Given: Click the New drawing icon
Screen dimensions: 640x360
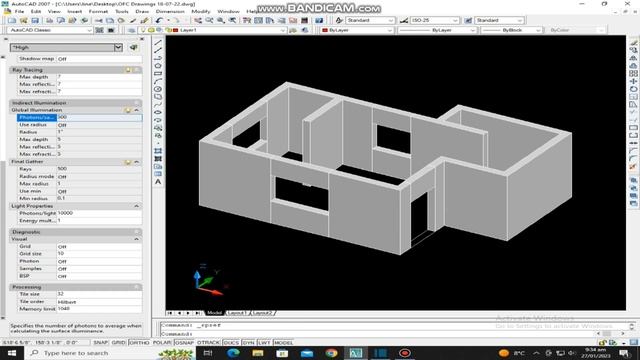Looking at the screenshot, I should [x=12, y=20].
